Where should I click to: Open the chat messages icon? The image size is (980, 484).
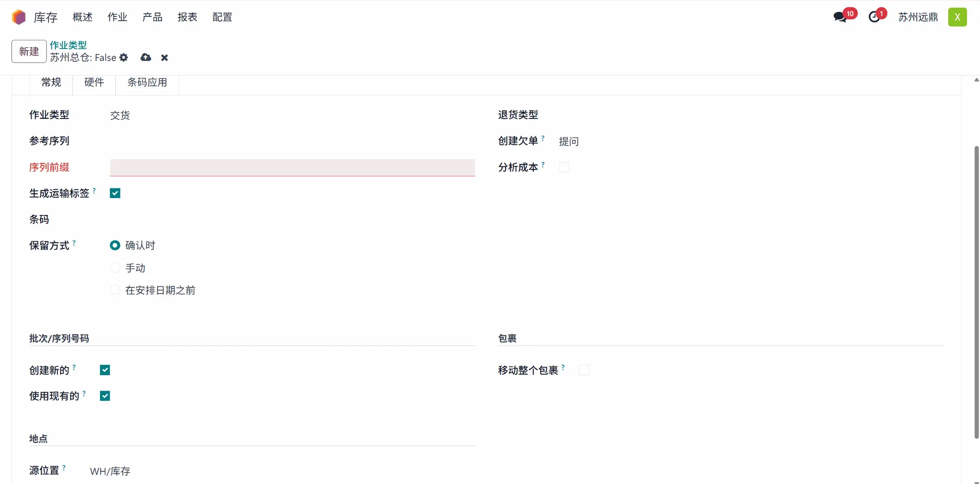click(840, 17)
